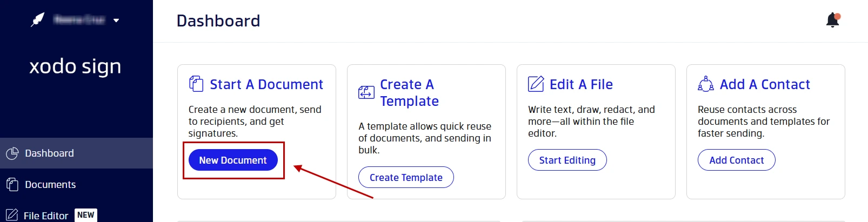Open the notifications bell icon

tap(833, 20)
